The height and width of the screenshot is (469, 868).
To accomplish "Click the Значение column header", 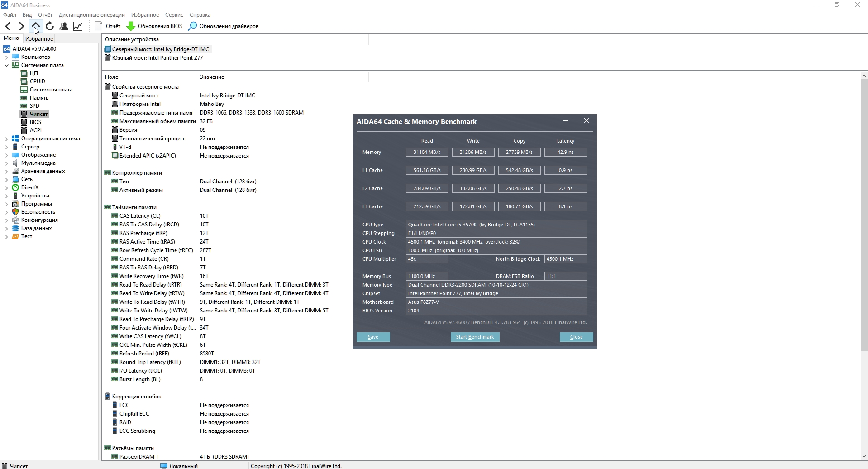I will 283,77.
